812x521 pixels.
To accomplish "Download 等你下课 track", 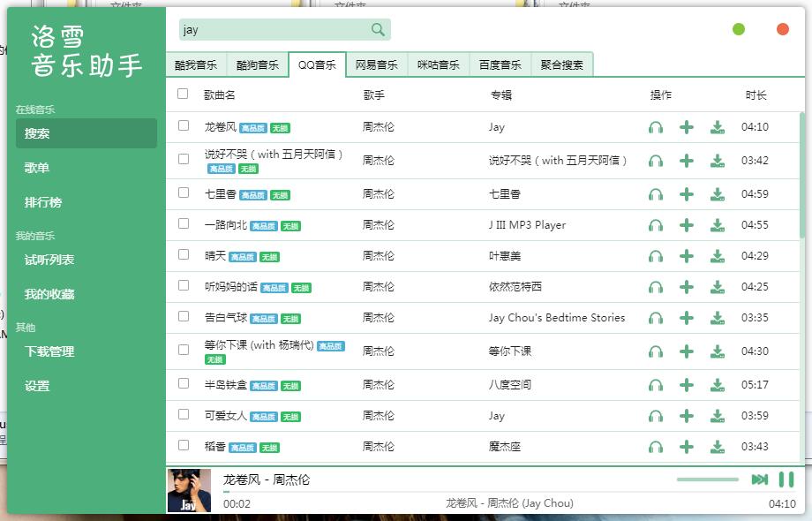I will point(718,351).
